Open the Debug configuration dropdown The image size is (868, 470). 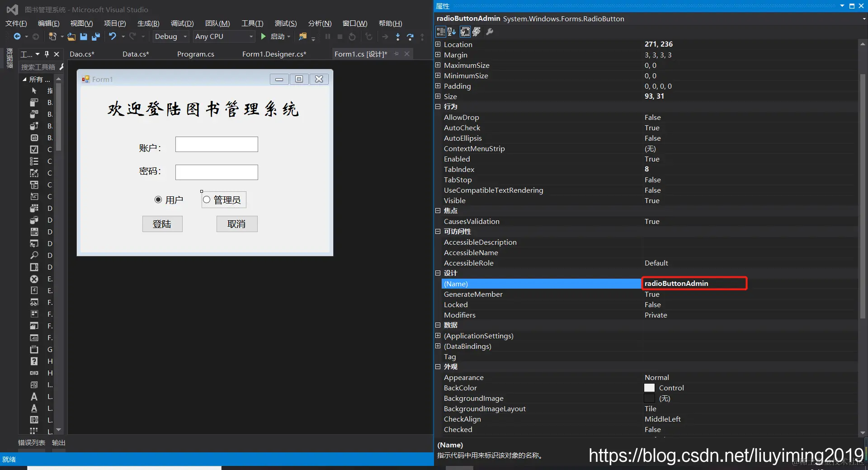(x=185, y=37)
